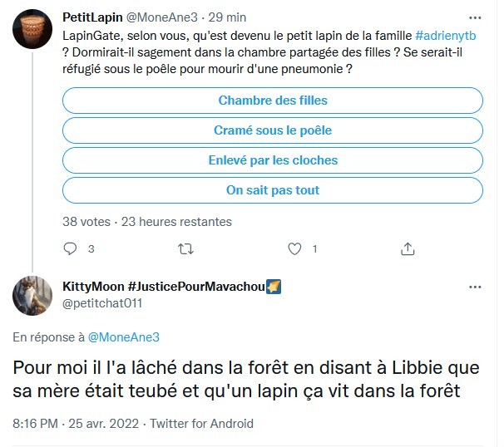Vote for "Cramé sous le poêle"
504x447 pixels.
(273, 130)
